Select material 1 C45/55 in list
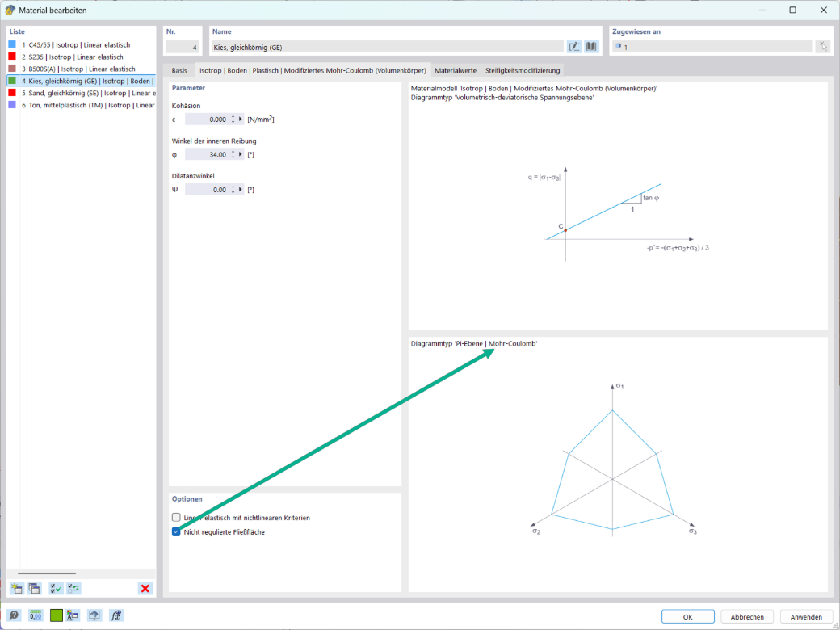 pyautogui.click(x=82, y=45)
